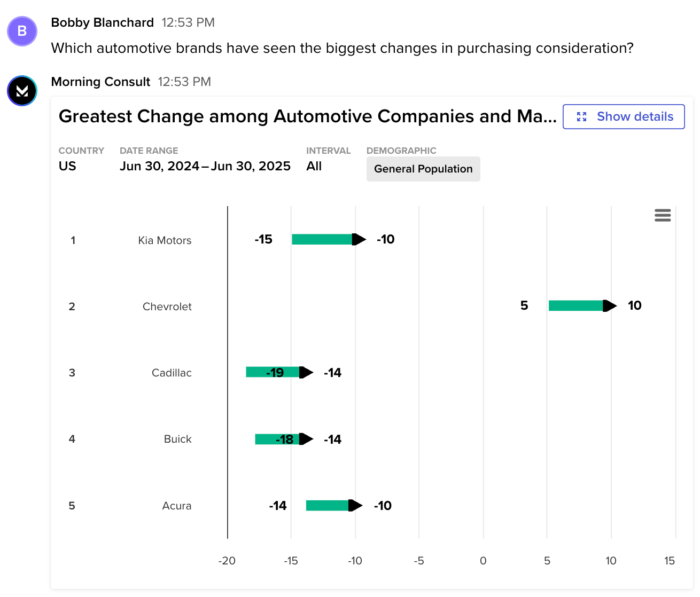This screenshot has width=700, height=597.
Task: Click the Cadillac arrow head marker
Action: (306, 372)
